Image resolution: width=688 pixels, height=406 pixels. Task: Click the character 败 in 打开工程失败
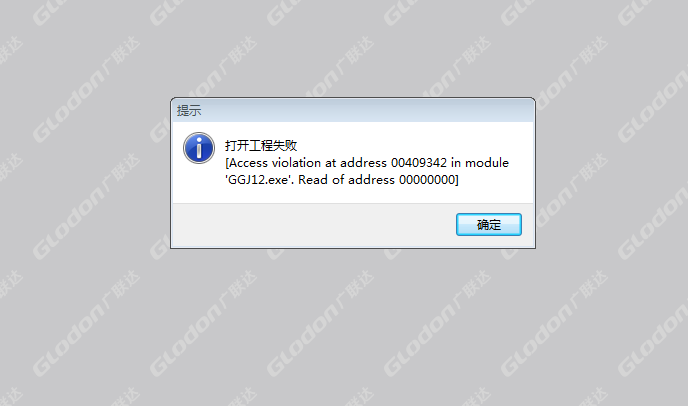pyautogui.click(x=291, y=145)
